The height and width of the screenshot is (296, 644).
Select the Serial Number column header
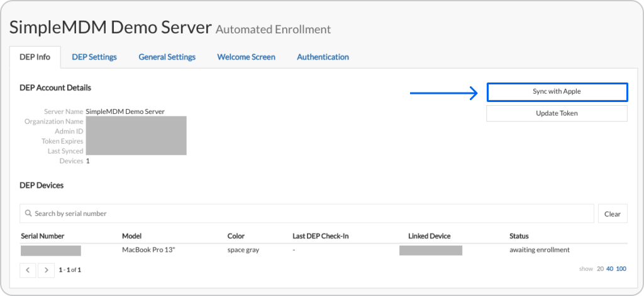pos(43,236)
